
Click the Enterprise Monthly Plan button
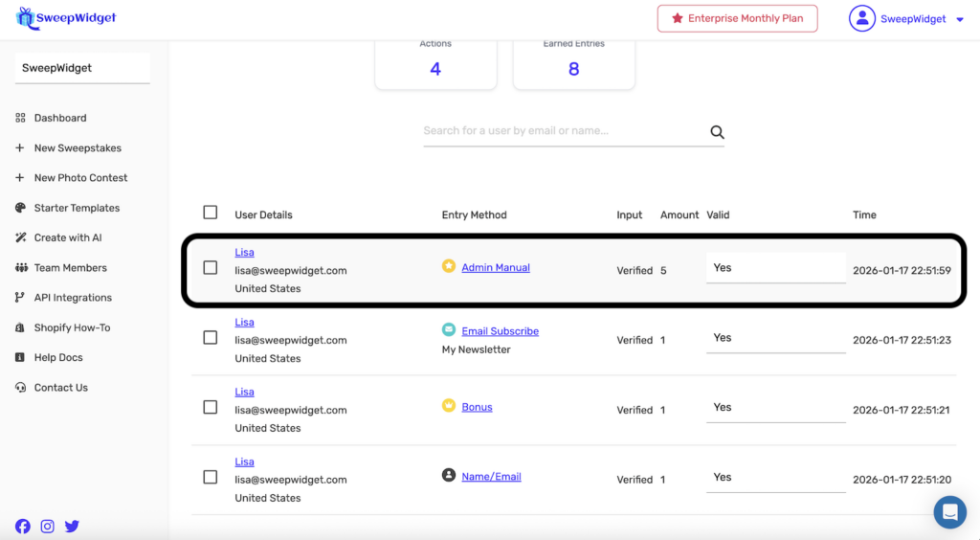(737, 18)
